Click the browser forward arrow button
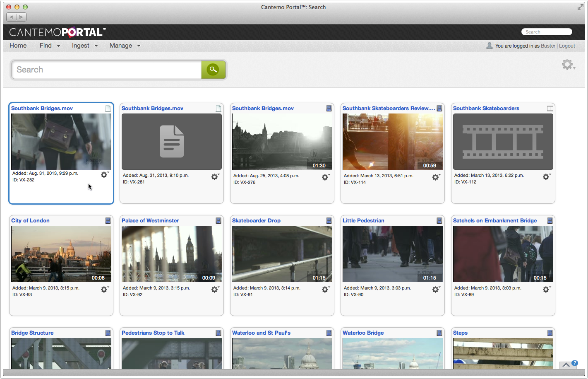The width and height of the screenshot is (588, 379). click(22, 17)
